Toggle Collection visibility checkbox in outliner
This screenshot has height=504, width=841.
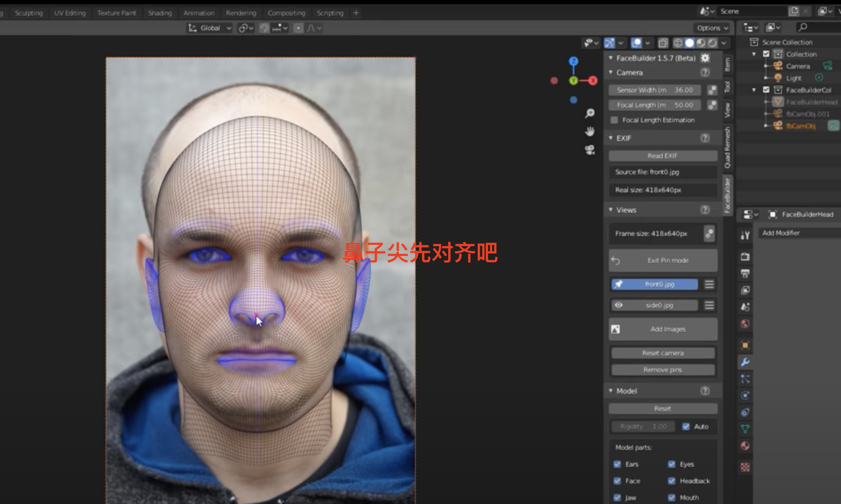tap(766, 54)
